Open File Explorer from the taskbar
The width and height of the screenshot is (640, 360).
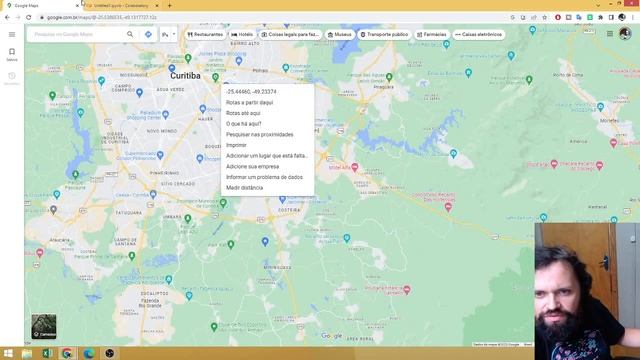pos(27,353)
